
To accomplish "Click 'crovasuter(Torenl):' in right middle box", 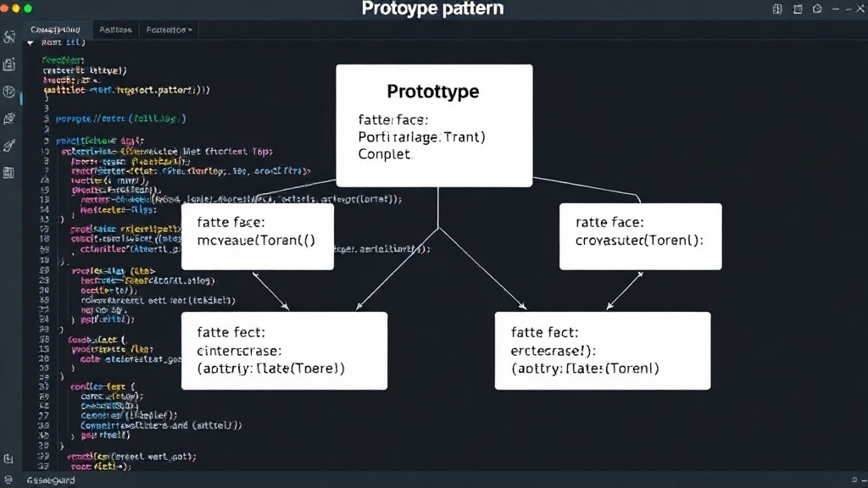I will coord(639,240).
